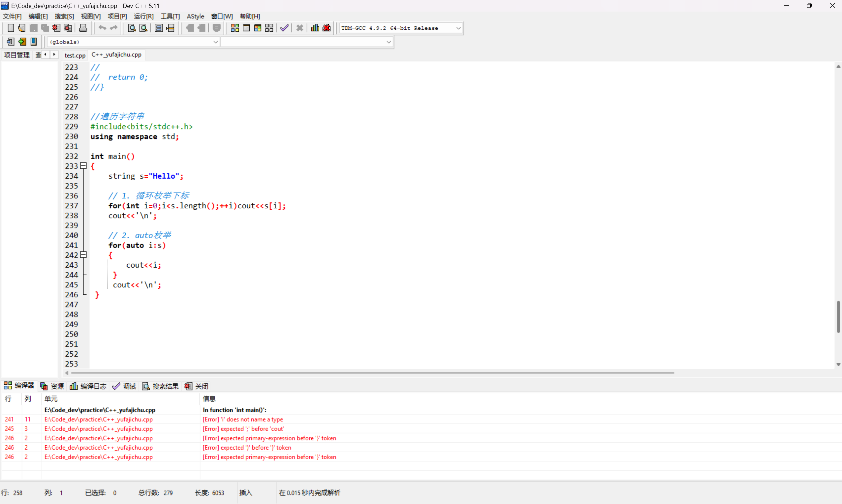Collapse the main function fold at line 233
This screenshot has width=842, height=504.
[x=83, y=166]
